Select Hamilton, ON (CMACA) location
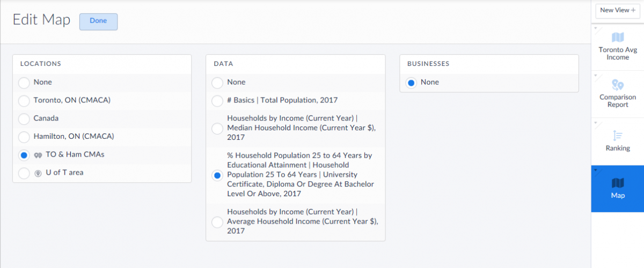The width and height of the screenshot is (644, 268). tap(24, 137)
